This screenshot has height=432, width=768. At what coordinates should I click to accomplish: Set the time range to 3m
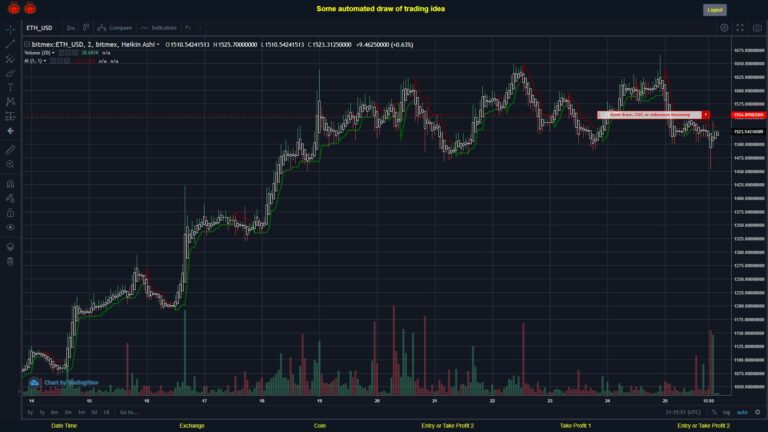pyautogui.click(x=68, y=412)
